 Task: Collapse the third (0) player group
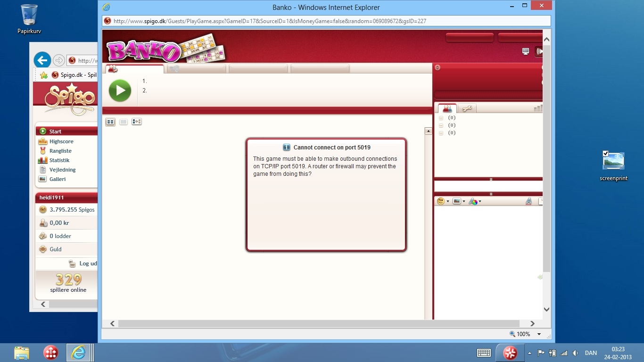(441, 133)
